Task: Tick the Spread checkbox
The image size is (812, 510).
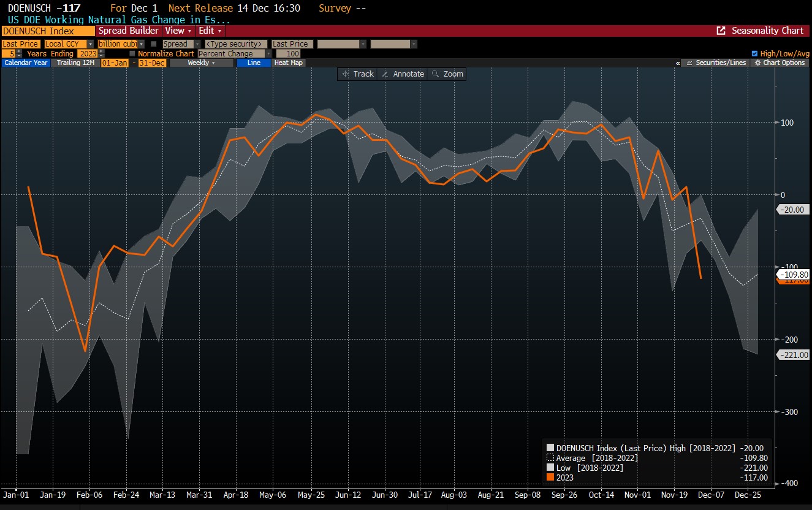Action: pos(154,44)
